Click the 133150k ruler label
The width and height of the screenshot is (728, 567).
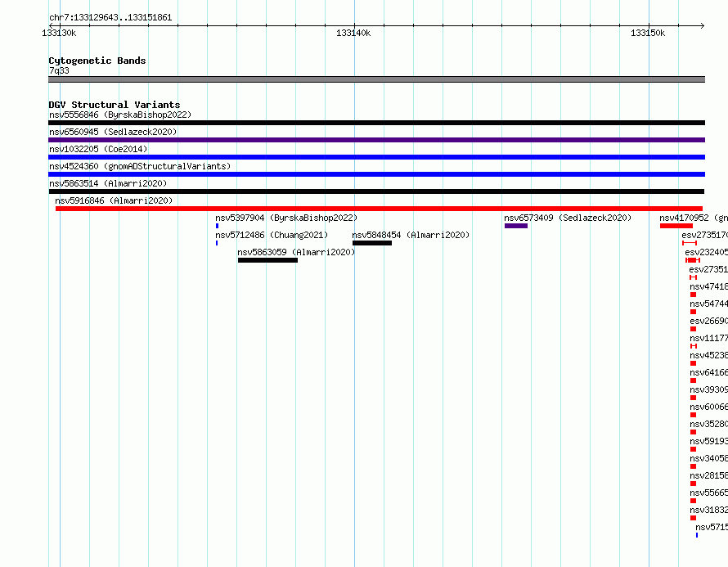point(648,33)
